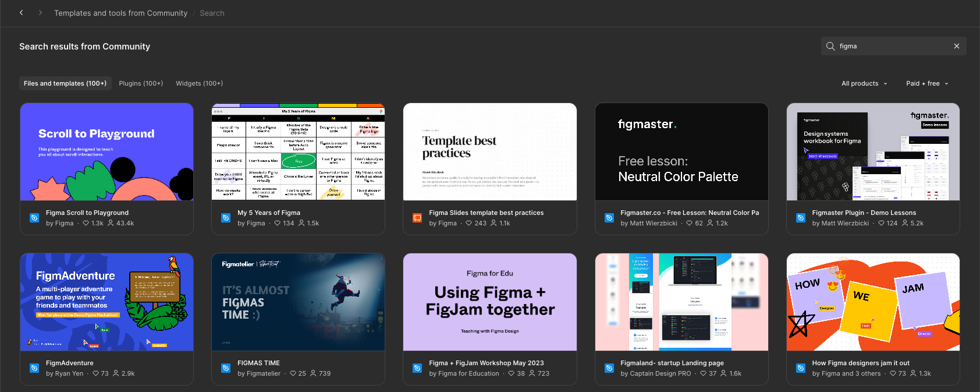Click users icon on Figmaster Plugin Demo Lessons
Viewport: 980px width, 392px height.
(905, 223)
